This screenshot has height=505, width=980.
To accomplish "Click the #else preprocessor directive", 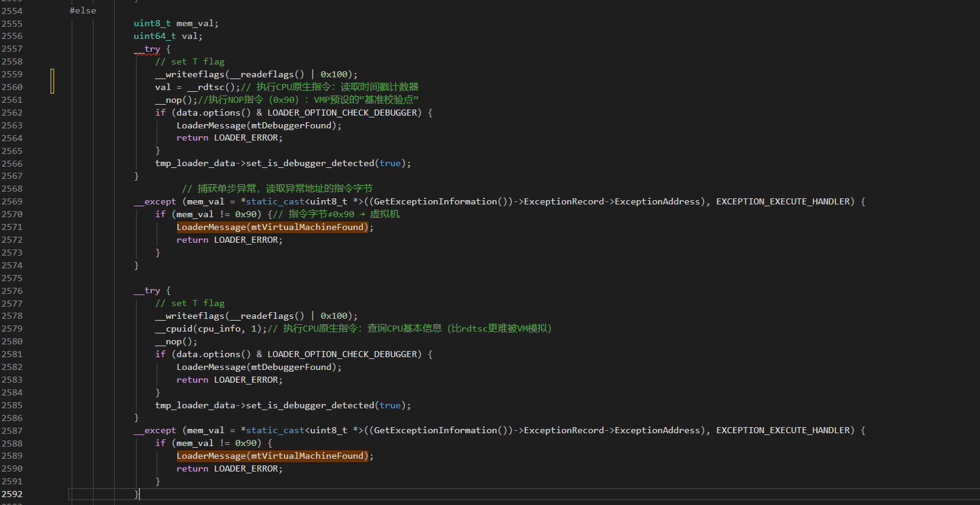I will [x=83, y=10].
